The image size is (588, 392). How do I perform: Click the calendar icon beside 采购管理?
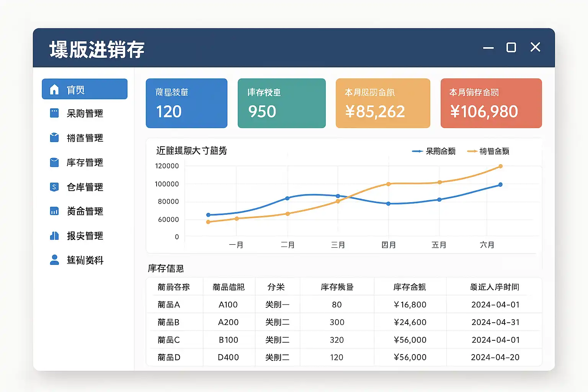(x=54, y=113)
